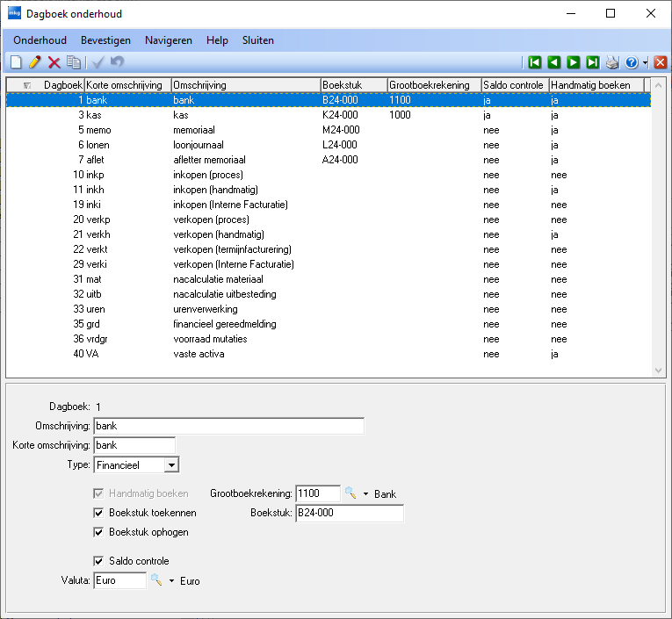This screenshot has height=619, width=672.
Task: Uncheck the Boekstuk toekennen checkbox
Action: click(98, 513)
